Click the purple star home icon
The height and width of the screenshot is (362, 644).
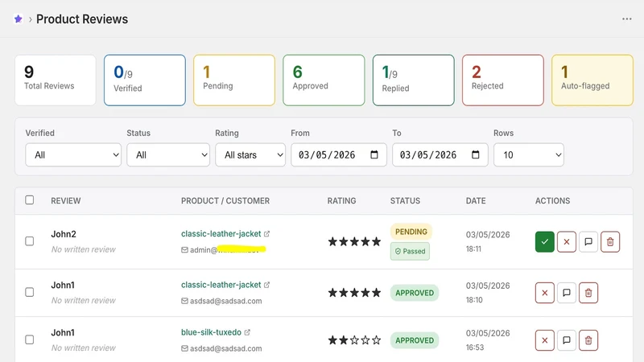(18, 19)
